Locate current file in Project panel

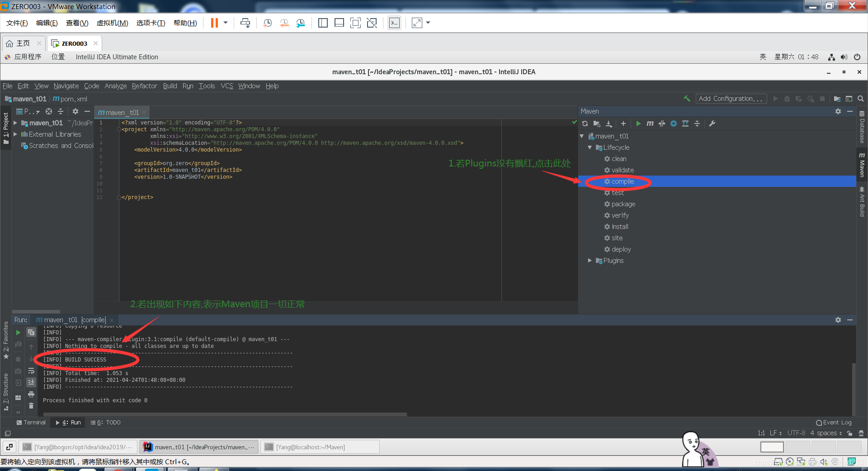[x=49, y=111]
